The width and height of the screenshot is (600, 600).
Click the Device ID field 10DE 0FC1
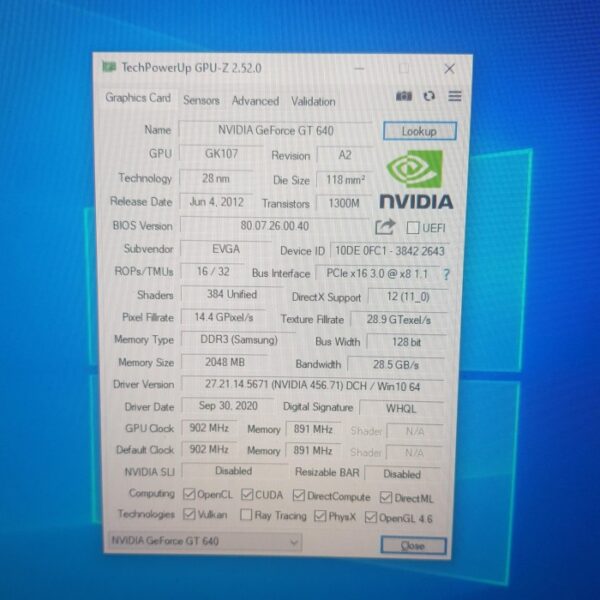point(390,251)
